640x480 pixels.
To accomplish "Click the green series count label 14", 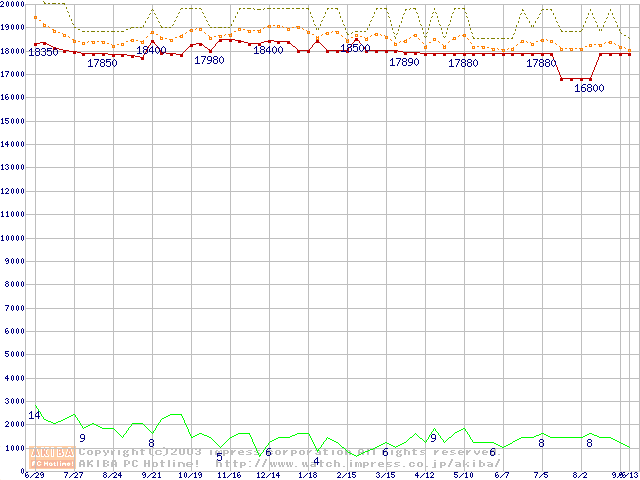I will point(34,415).
